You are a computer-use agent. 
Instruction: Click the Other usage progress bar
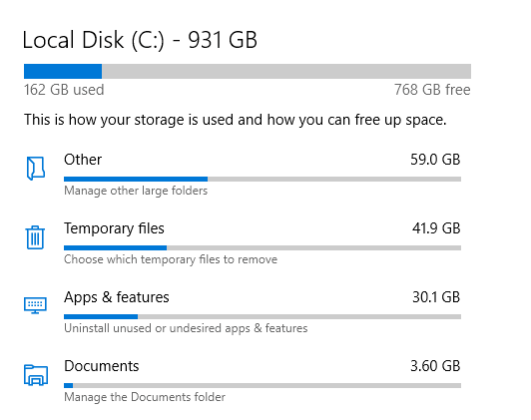tap(263, 179)
